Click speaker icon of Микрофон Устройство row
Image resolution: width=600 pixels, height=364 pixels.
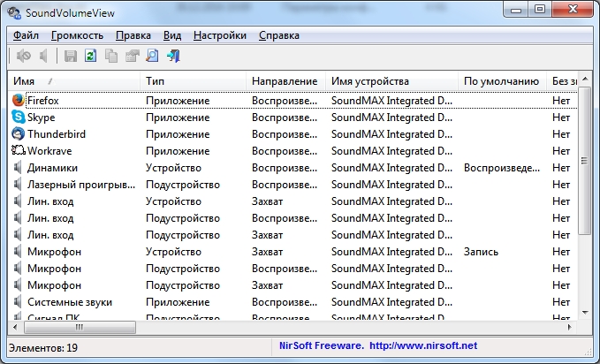[18, 252]
